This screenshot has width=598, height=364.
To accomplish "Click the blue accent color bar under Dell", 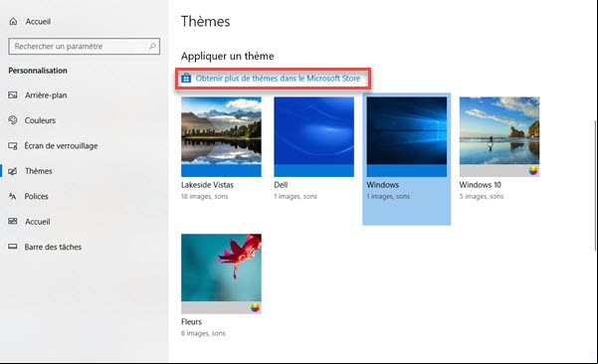I will click(313, 171).
